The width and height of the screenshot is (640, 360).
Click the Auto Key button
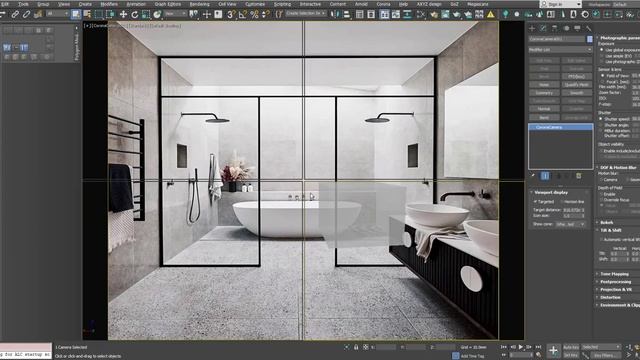[x=571, y=347]
